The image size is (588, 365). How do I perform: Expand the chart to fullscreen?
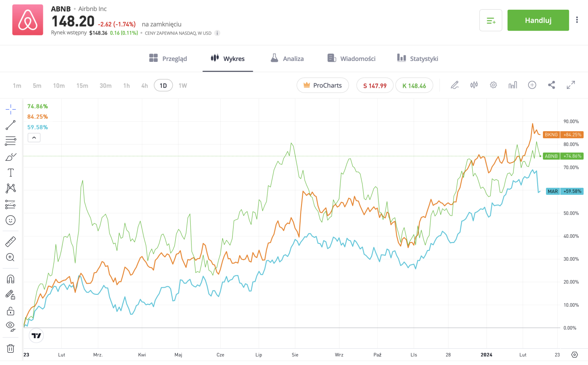(571, 85)
